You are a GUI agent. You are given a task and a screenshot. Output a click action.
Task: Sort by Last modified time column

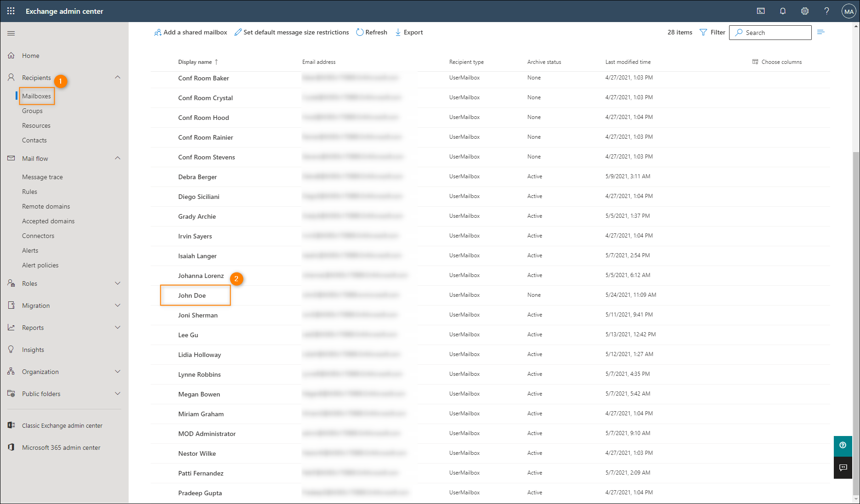coord(628,62)
